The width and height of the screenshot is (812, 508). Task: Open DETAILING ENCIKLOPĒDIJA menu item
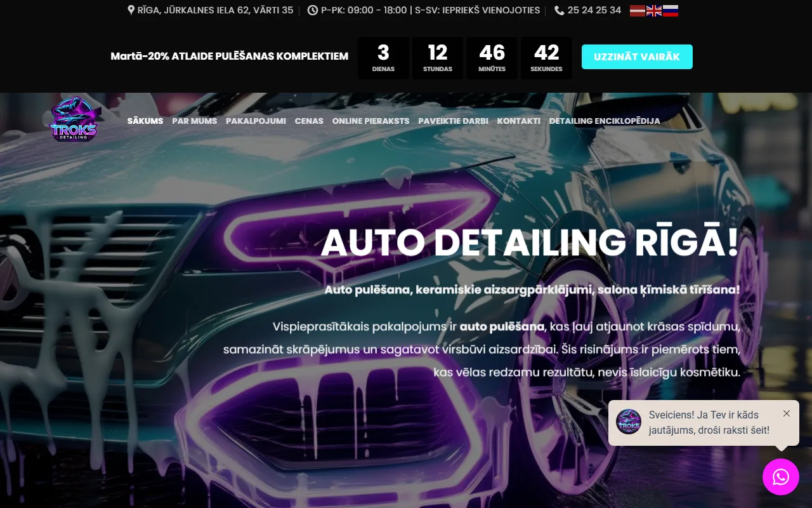pos(604,121)
